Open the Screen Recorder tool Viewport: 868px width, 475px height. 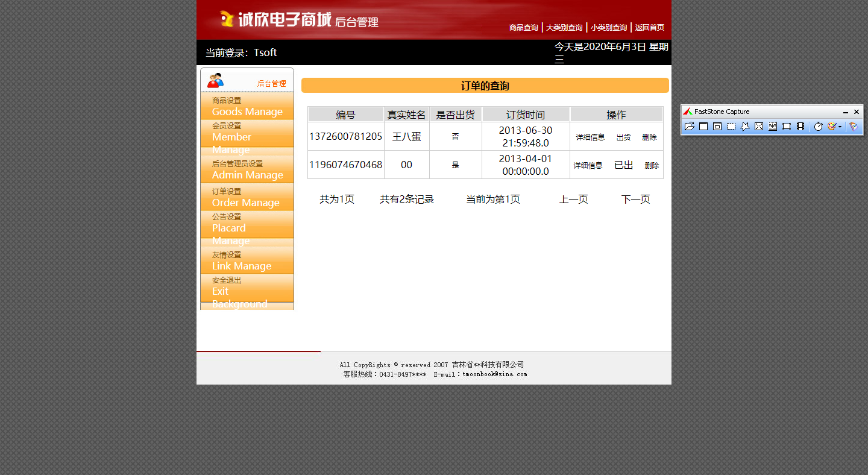[x=799, y=127]
